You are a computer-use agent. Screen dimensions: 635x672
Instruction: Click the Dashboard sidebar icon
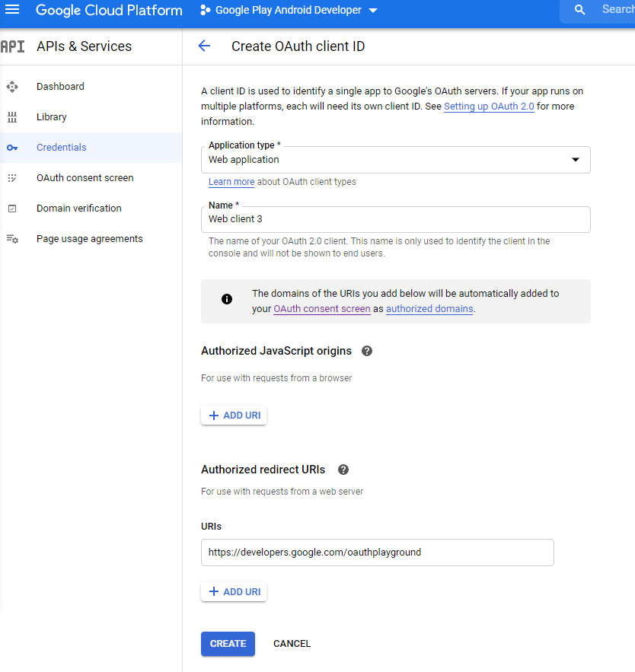[x=12, y=87]
